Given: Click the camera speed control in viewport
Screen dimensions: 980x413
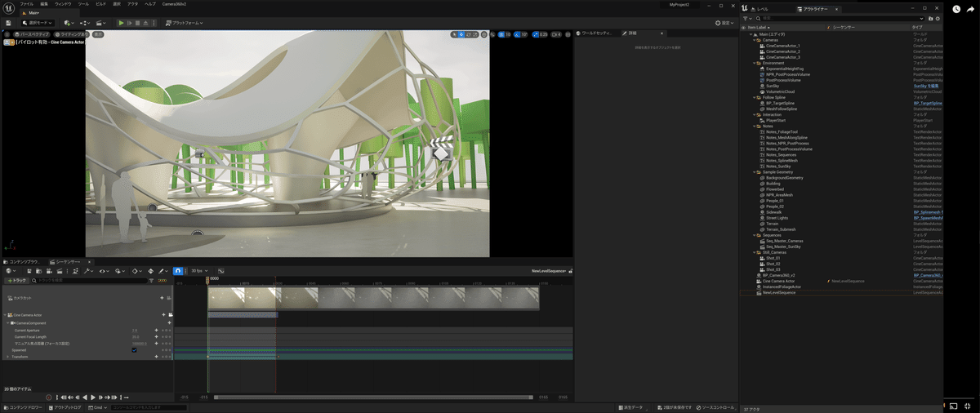Looking at the screenshot, I should [555, 34].
